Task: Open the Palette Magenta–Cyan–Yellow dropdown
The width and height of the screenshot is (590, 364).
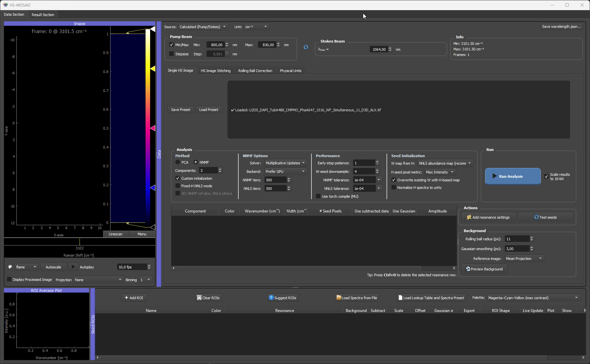Action: point(533,298)
